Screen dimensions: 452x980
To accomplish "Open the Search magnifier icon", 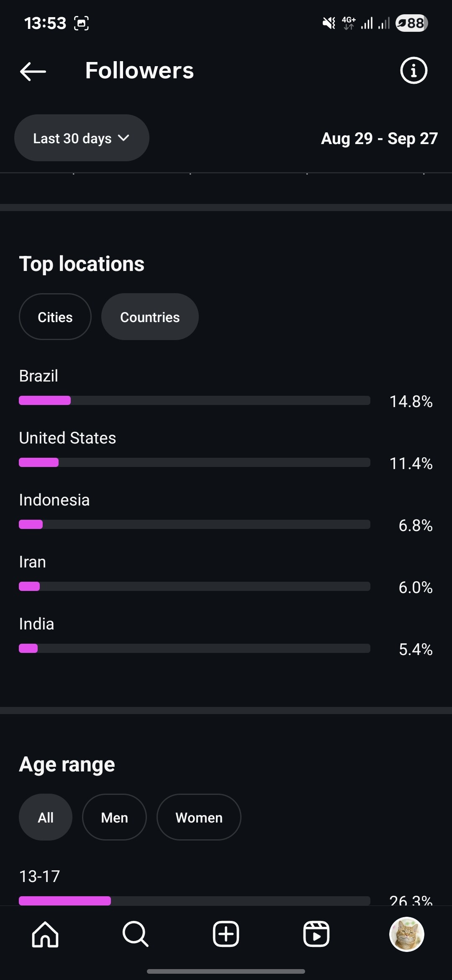I will [x=135, y=934].
